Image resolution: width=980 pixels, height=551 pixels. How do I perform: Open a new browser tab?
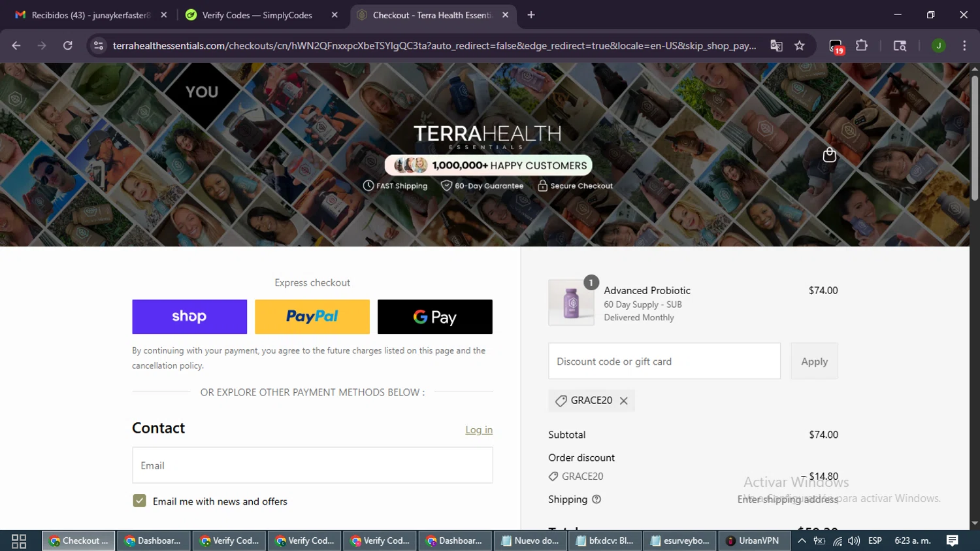(x=531, y=15)
